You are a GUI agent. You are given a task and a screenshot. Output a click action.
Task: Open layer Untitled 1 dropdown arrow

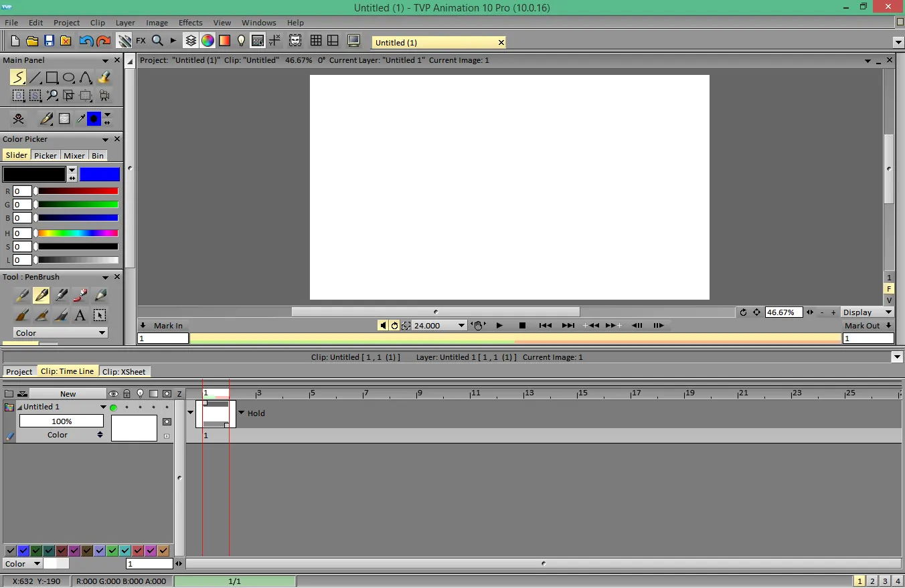coord(103,407)
